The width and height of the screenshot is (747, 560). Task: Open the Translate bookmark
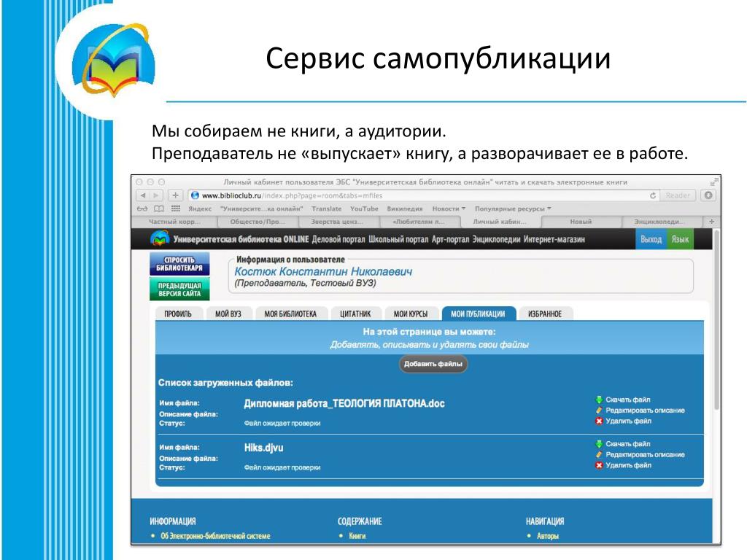326,209
